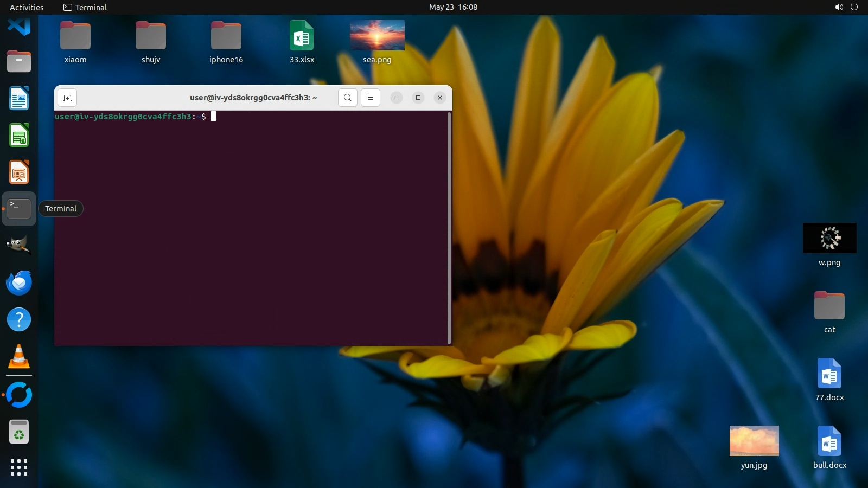Launch Visual Studio Code from dock

19,25
